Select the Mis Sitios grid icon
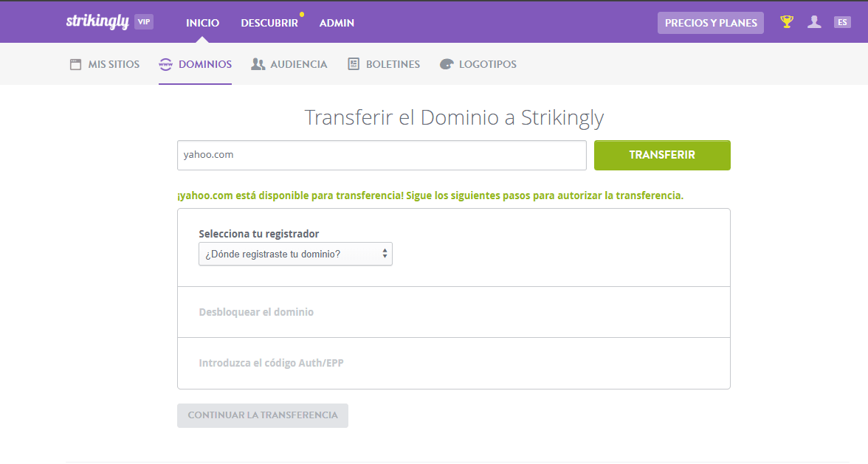Image resolution: width=868 pixels, height=464 pixels. (x=75, y=63)
